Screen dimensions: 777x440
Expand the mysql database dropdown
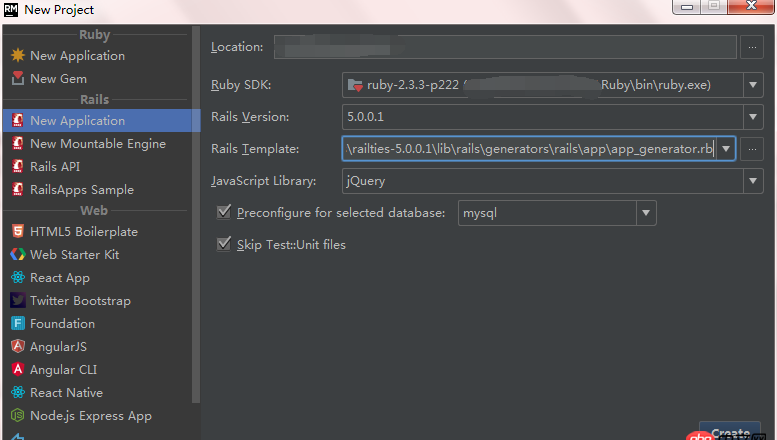coord(647,213)
